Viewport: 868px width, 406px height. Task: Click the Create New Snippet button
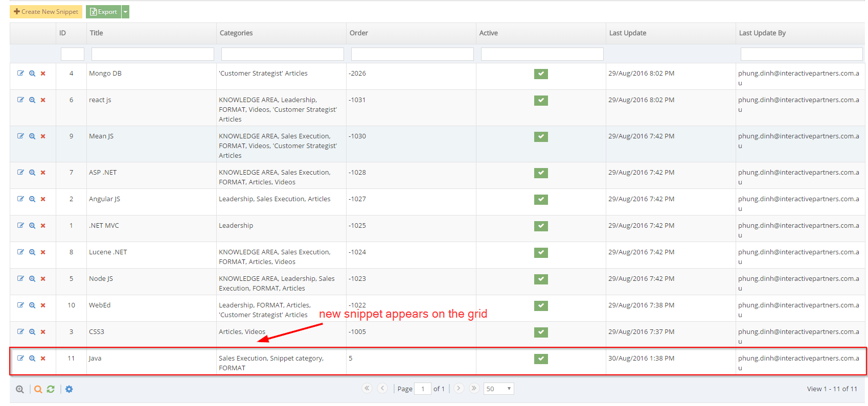[x=46, y=12]
